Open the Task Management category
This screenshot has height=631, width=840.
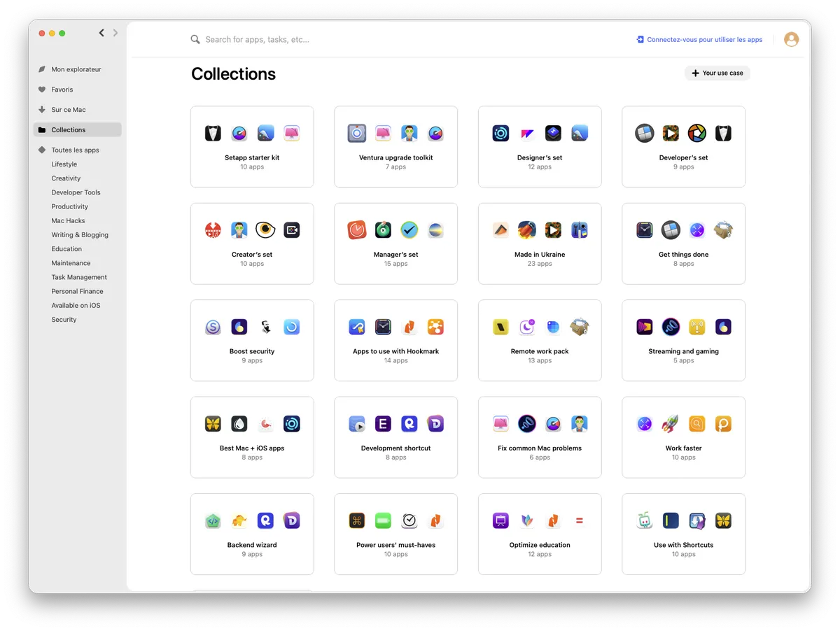click(79, 277)
